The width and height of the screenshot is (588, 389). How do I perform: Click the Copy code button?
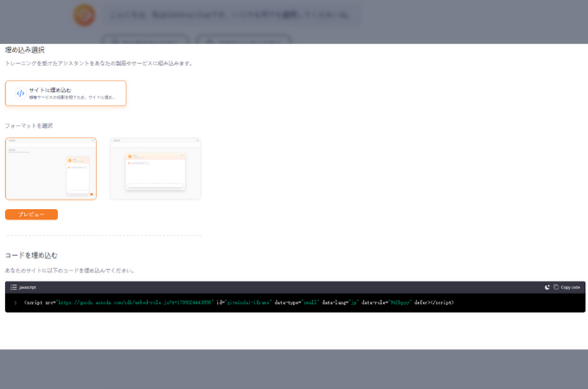(566, 287)
